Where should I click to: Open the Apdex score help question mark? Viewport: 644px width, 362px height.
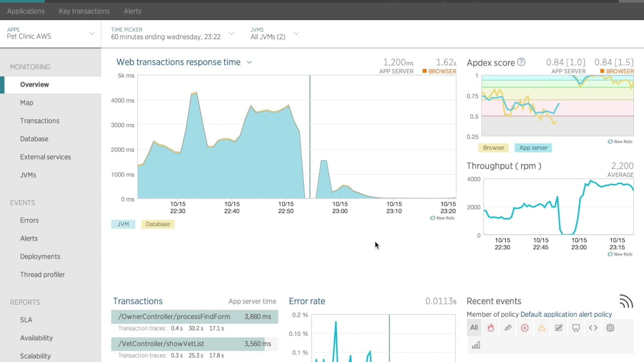pos(521,62)
